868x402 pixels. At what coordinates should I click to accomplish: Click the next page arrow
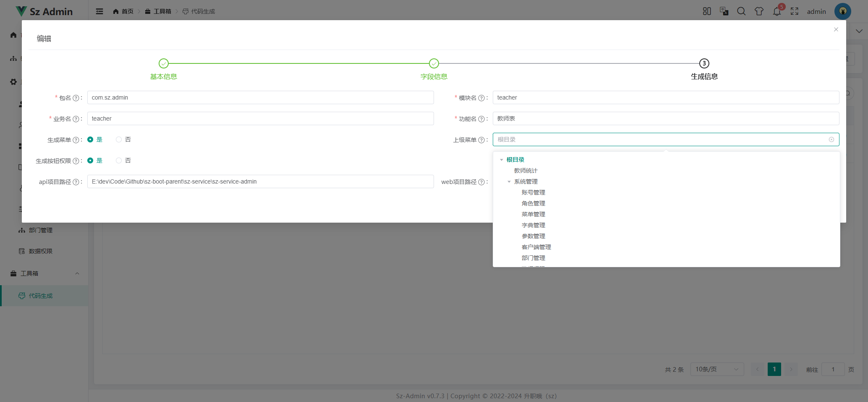click(791, 369)
